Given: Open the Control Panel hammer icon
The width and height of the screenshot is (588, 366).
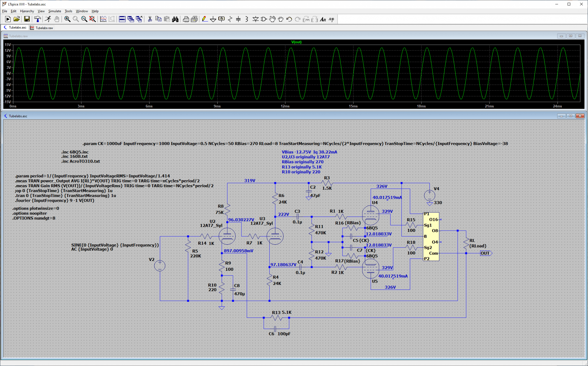Looking at the screenshot, I should coord(37,19).
